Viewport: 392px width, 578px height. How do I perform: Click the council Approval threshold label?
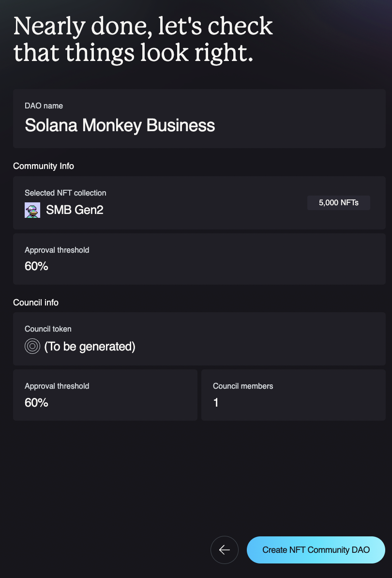pyautogui.click(x=57, y=386)
